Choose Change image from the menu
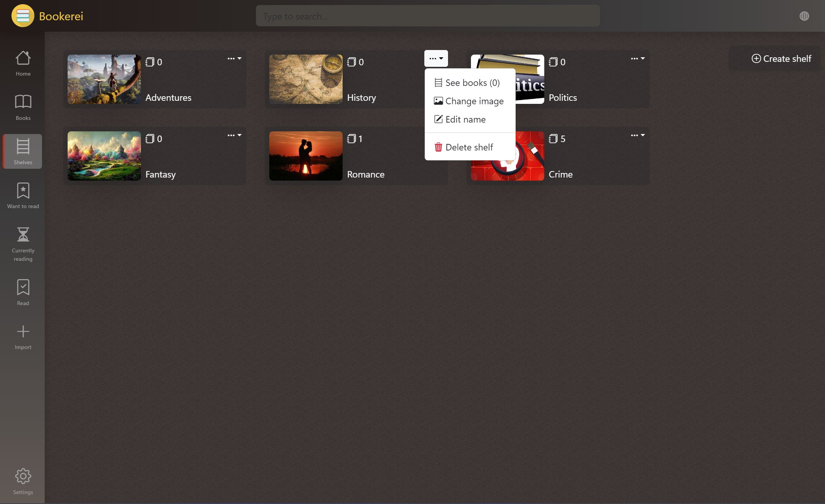This screenshot has width=825, height=504. click(470, 101)
